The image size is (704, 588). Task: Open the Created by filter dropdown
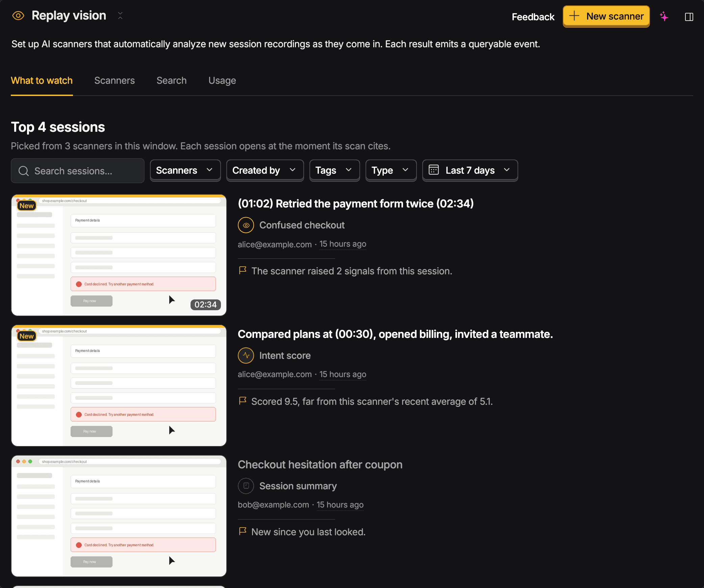pos(265,170)
